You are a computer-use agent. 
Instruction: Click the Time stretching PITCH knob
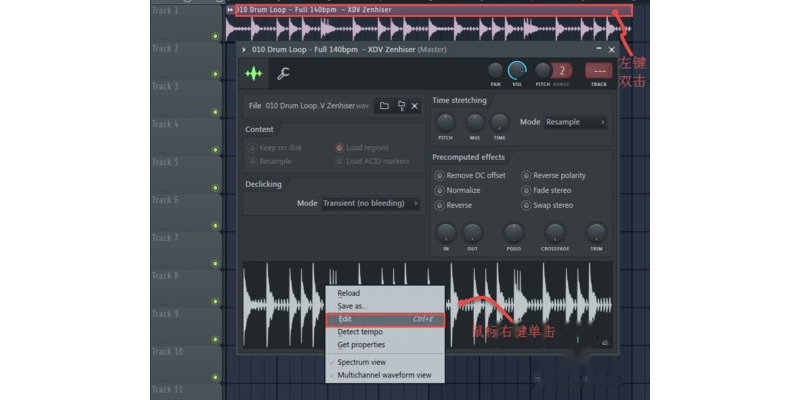pos(445,123)
